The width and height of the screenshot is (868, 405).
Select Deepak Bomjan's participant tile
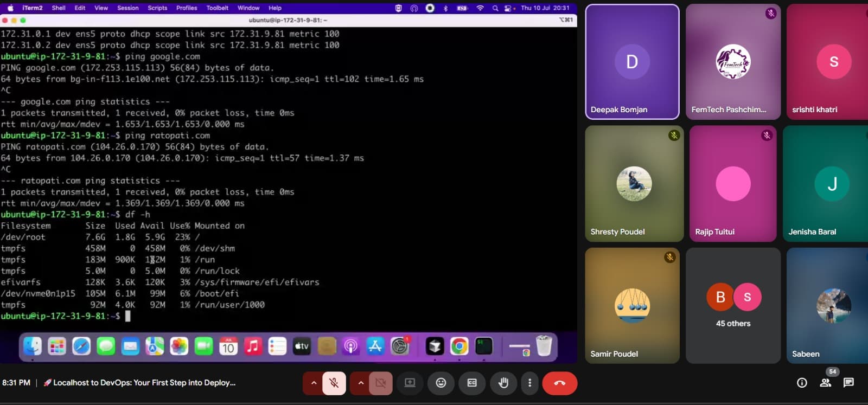[632, 62]
